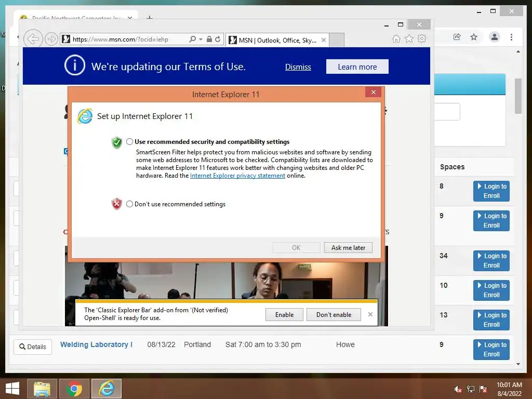Click the muted volume tray icon

click(x=458, y=389)
